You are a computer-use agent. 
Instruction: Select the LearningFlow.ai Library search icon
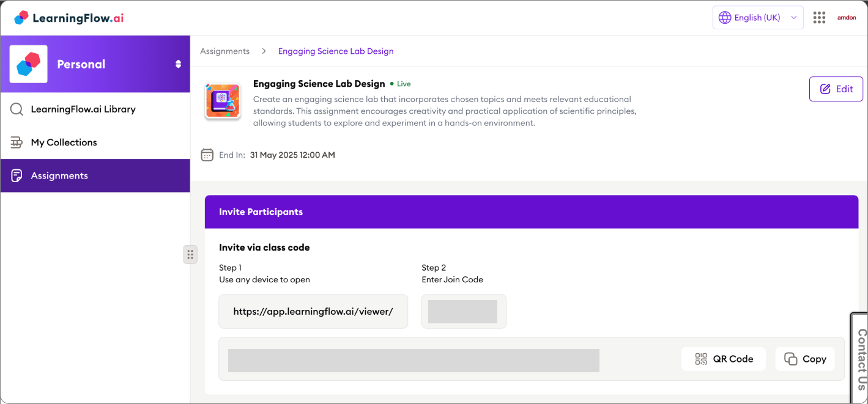17,109
